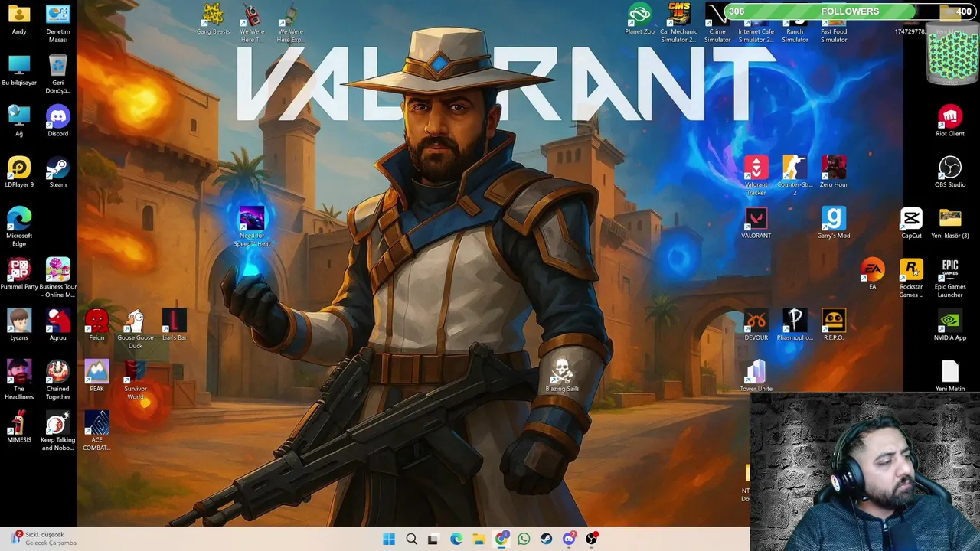
Task: Open Denetim Masası control panel shortcut
Action: (x=57, y=24)
